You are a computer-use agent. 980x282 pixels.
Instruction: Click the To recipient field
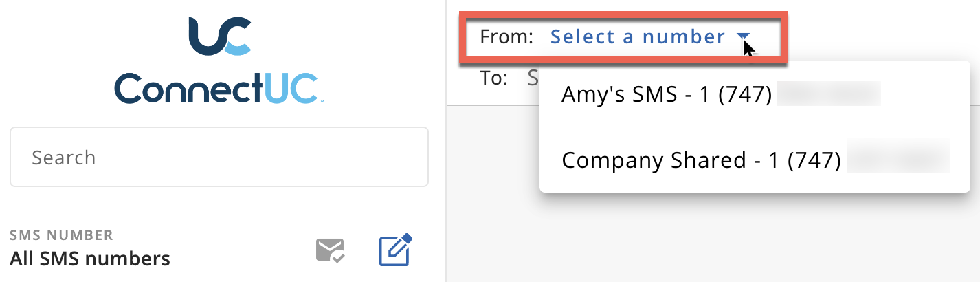[532, 78]
